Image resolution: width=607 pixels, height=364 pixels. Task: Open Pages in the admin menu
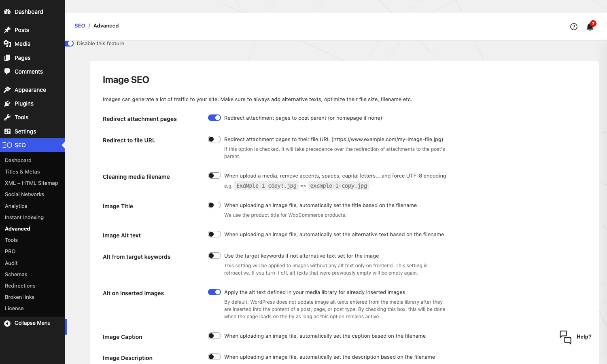point(32,58)
